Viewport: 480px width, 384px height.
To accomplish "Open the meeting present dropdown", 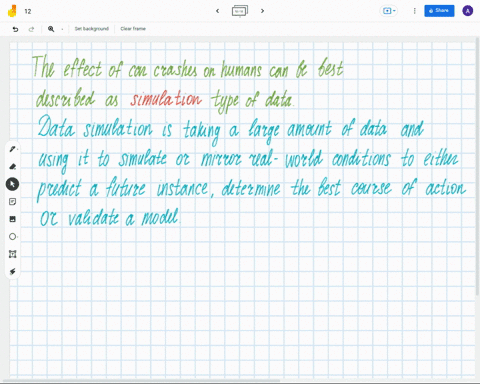I will (x=389, y=11).
